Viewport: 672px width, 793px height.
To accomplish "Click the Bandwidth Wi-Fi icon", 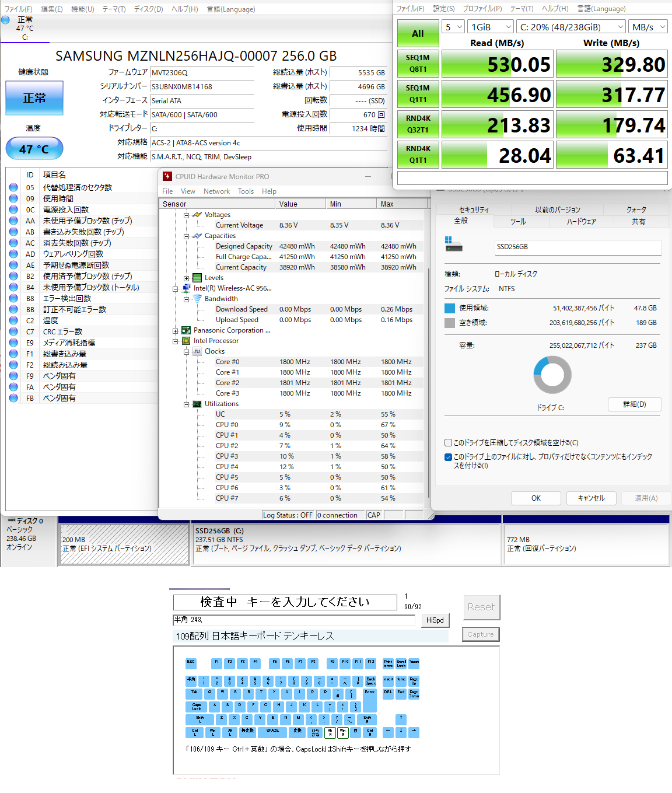I will tap(197, 299).
